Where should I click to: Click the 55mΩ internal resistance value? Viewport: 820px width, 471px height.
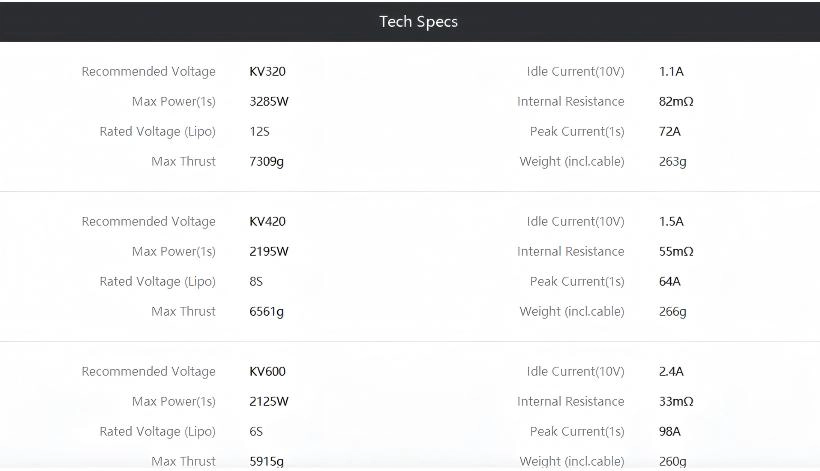click(x=676, y=252)
